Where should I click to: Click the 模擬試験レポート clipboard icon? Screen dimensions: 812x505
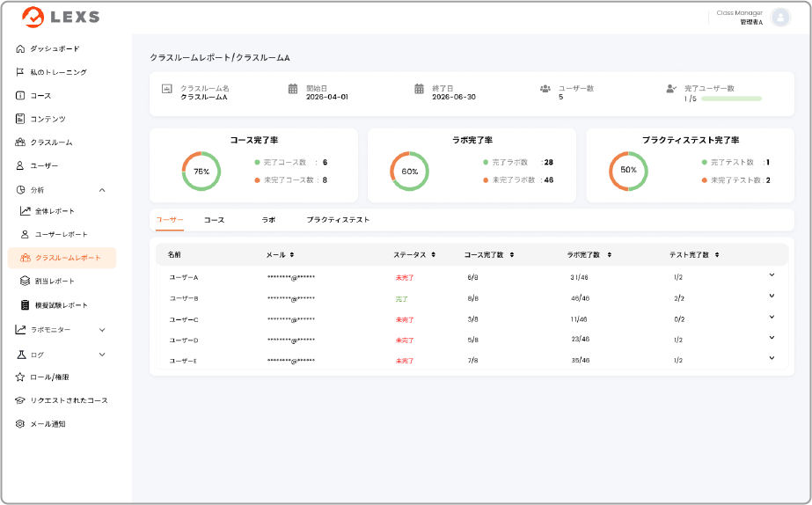(x=25, y=304)
